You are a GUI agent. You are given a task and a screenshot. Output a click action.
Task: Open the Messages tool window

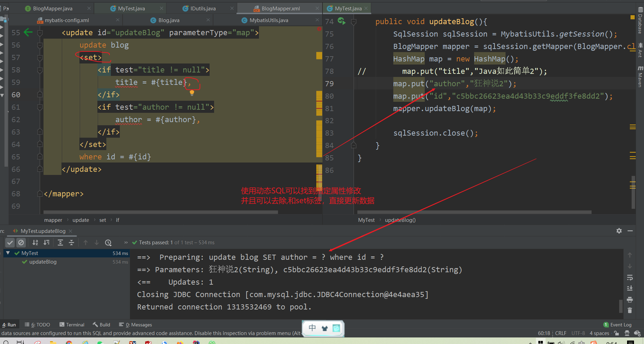pyautogui.click(x=135, y=325)
